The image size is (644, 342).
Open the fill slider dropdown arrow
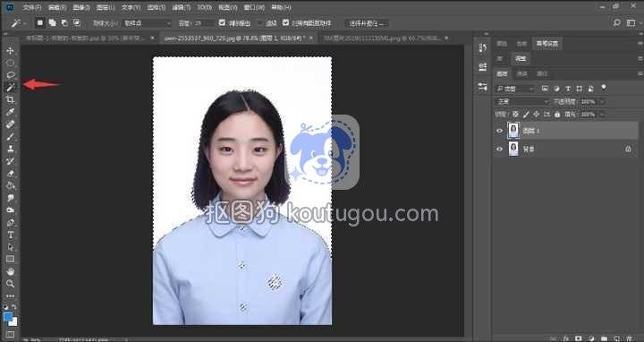(x=602, y=115)
